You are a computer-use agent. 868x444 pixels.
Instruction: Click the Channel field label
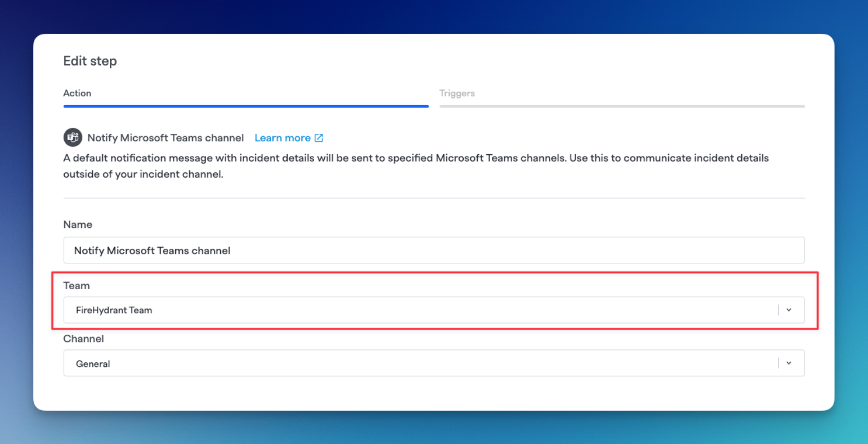(84, 339)
